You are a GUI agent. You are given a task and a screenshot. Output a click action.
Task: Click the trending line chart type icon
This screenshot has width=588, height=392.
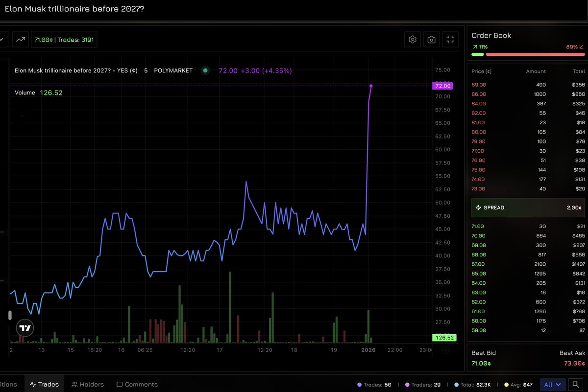21,40
